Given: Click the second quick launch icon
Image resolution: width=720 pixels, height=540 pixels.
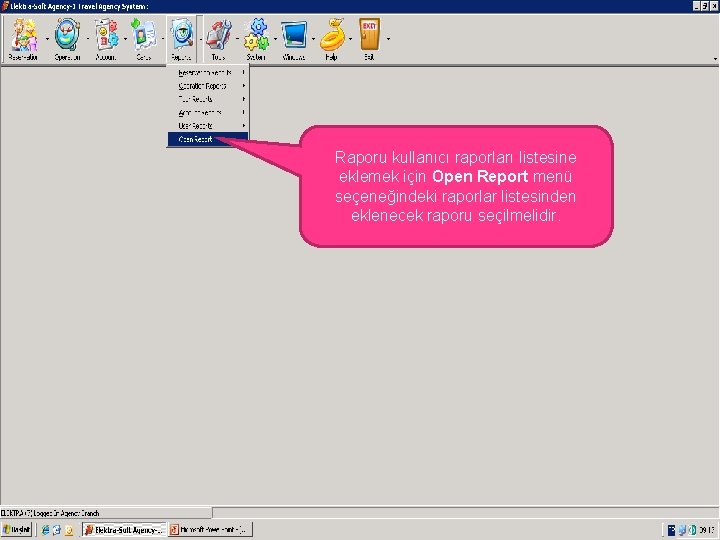Looking at the screenshot, I should click(57, 530).
